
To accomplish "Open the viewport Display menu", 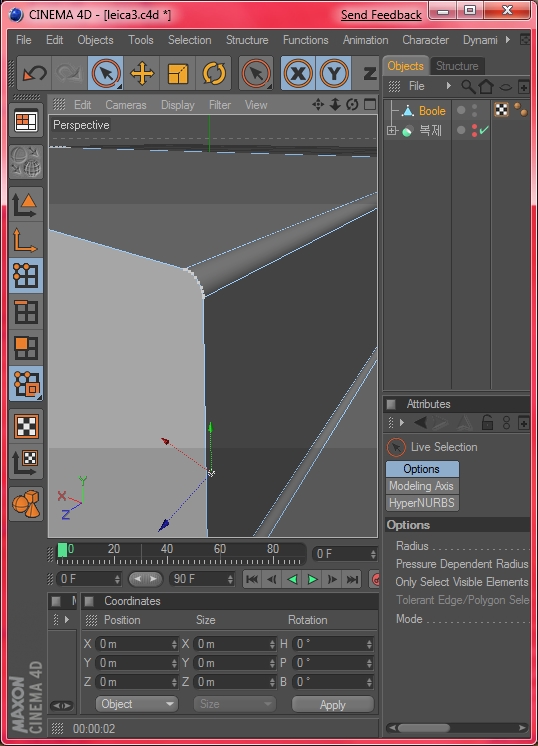I will [x=177, y=105].
